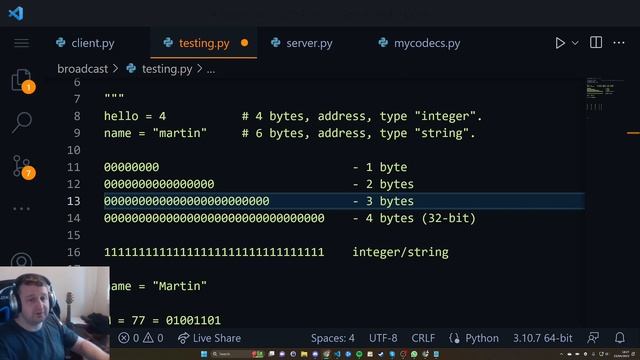Image resolution: width=640 pixels, height=360 pixels.
Task: Click the unsaved dot on testing.py tab
Action: [x=244, y=43]
